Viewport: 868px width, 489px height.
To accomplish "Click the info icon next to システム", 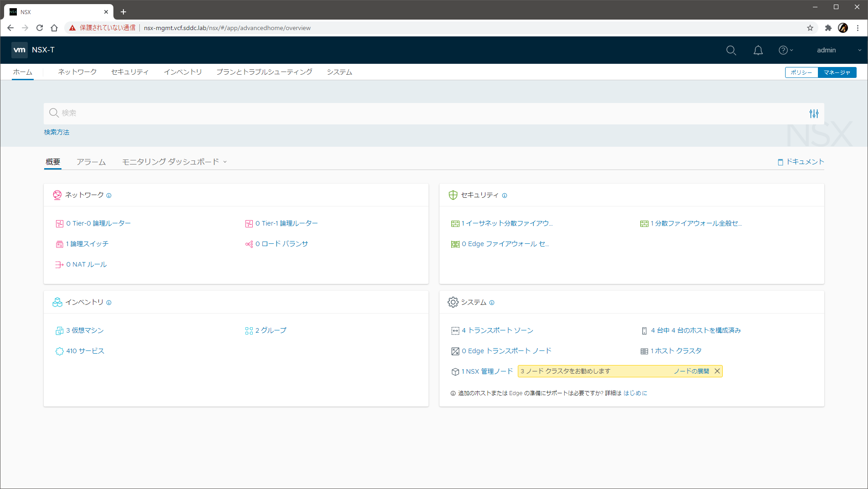I will (x=492, y=303).
